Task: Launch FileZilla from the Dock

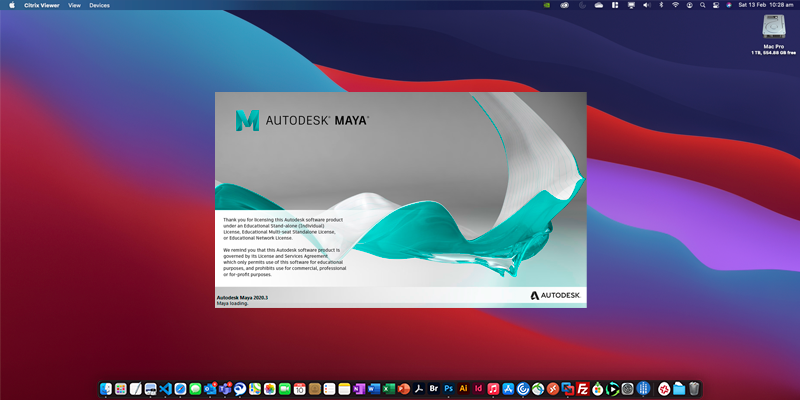Action: click(x=583, y=389)
